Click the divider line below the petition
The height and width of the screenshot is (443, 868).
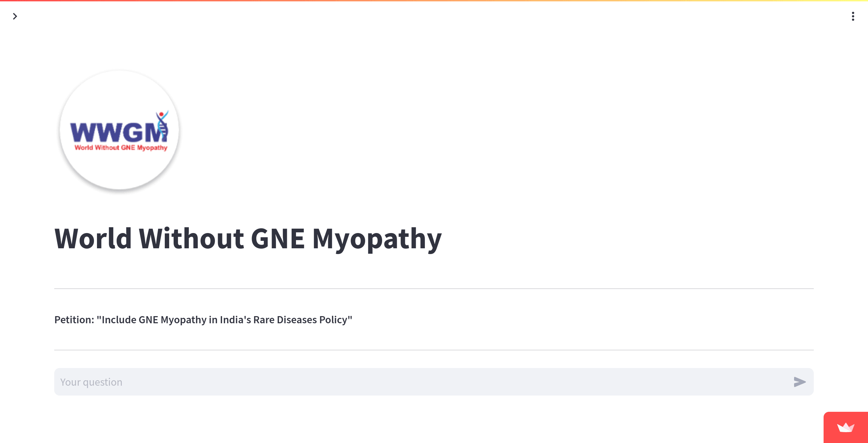pyautogui.click(x=434, y=350)
